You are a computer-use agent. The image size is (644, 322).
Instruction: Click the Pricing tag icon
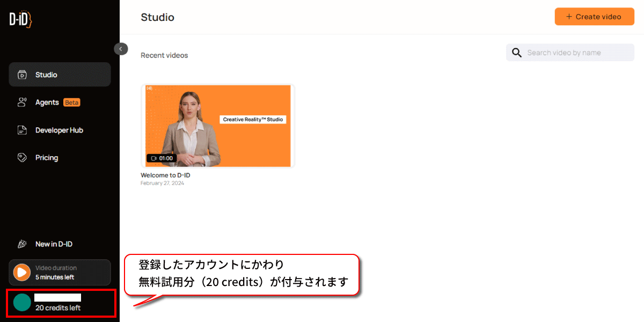[x=22, y=157]
